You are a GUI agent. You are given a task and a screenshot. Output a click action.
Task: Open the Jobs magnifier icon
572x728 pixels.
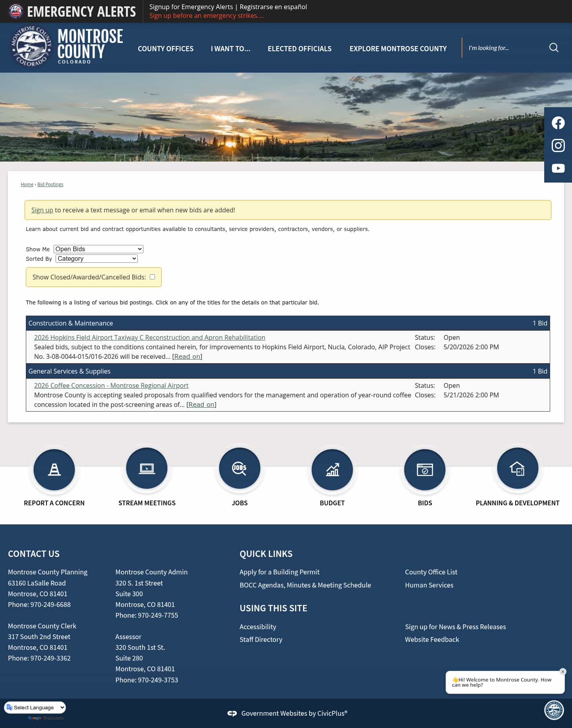click(240, 469)
